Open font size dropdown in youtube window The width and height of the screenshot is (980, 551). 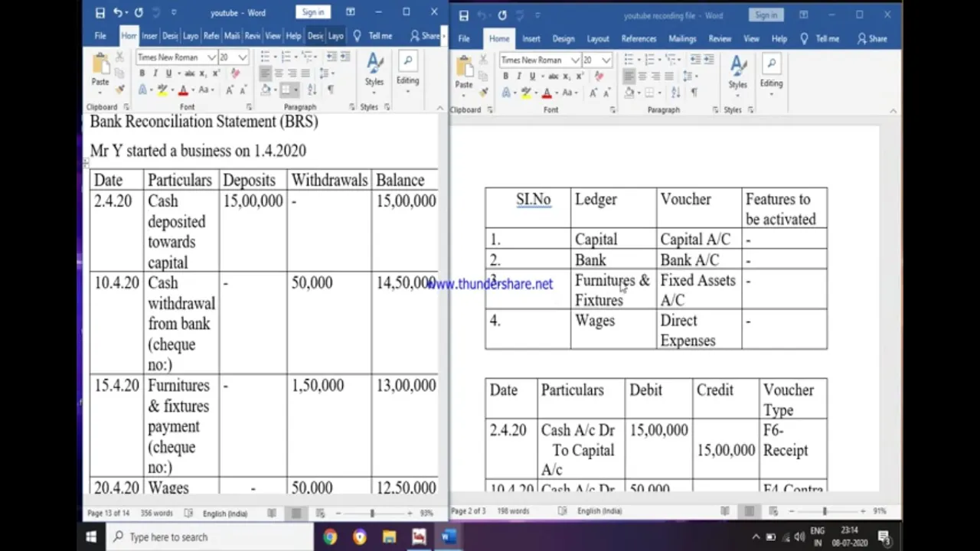click(243, 57)
